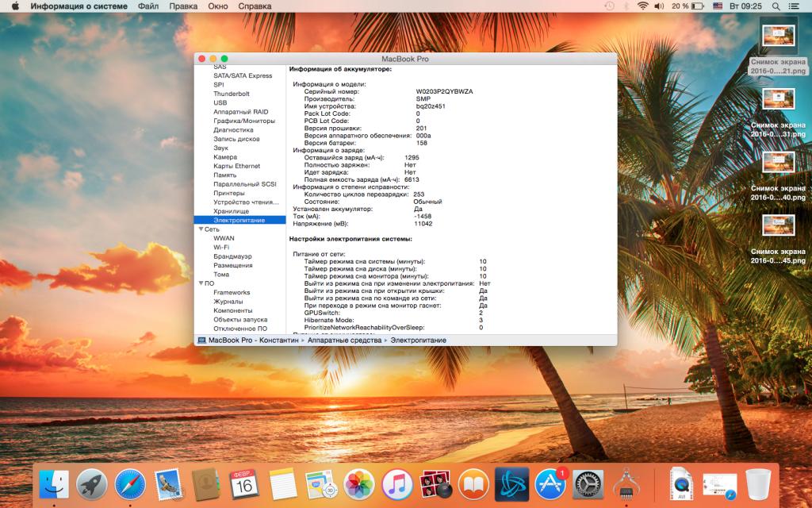The width and height of the screenshot is (812, 508).
Task: Open Mail stamp icon in Dock
Action: pyautogui.click(x=168, y=485)
